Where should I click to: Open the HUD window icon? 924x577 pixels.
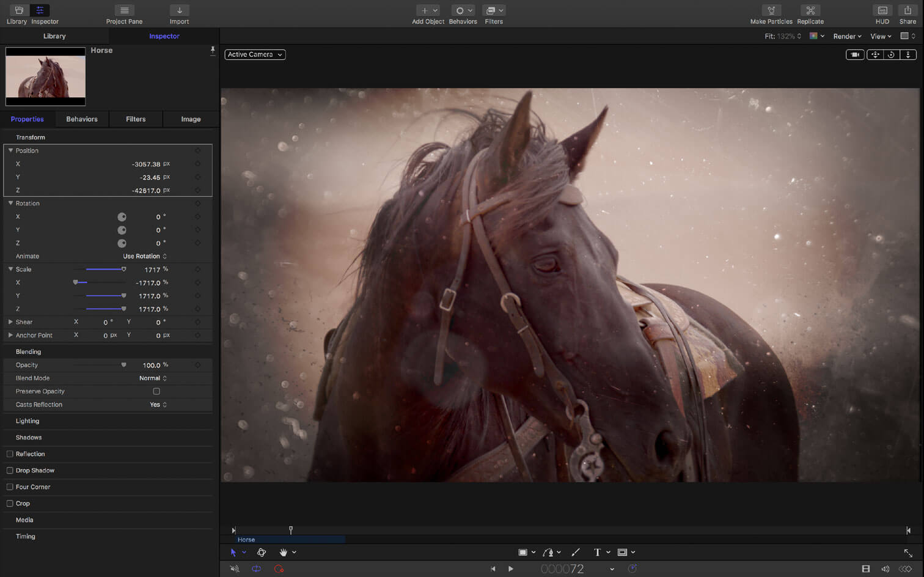click(x=882, y=10)
